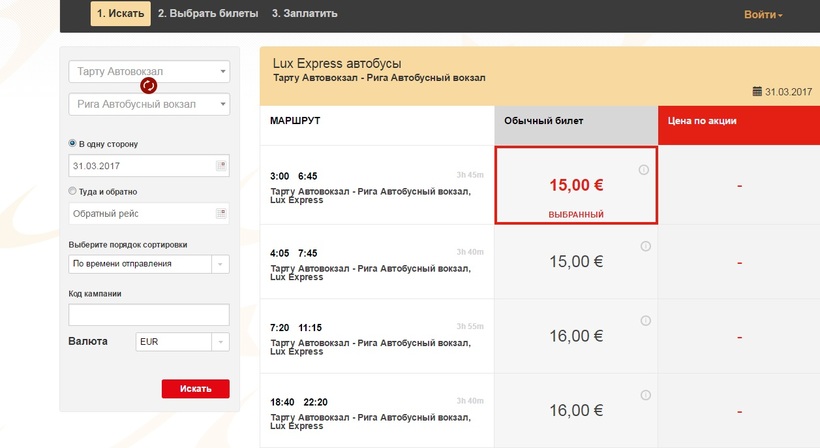820x448 pixels.
Task: Open the EUR currency dropdown
Action: [220, 342]
